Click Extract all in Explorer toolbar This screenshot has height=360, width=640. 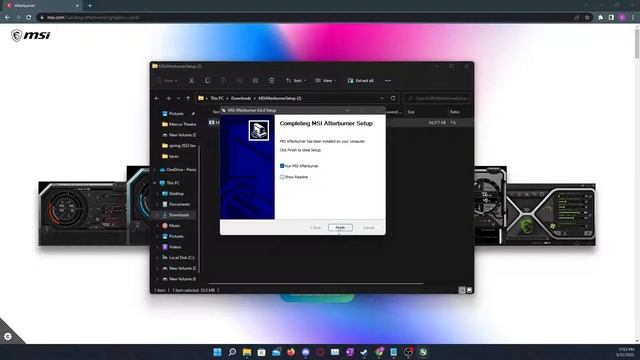[360, 80]
